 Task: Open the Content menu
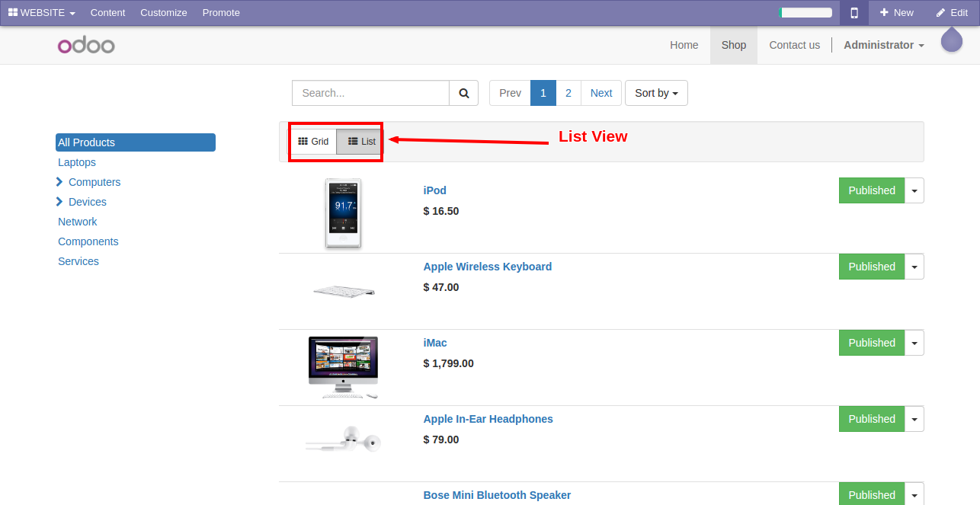coord(107,13)
